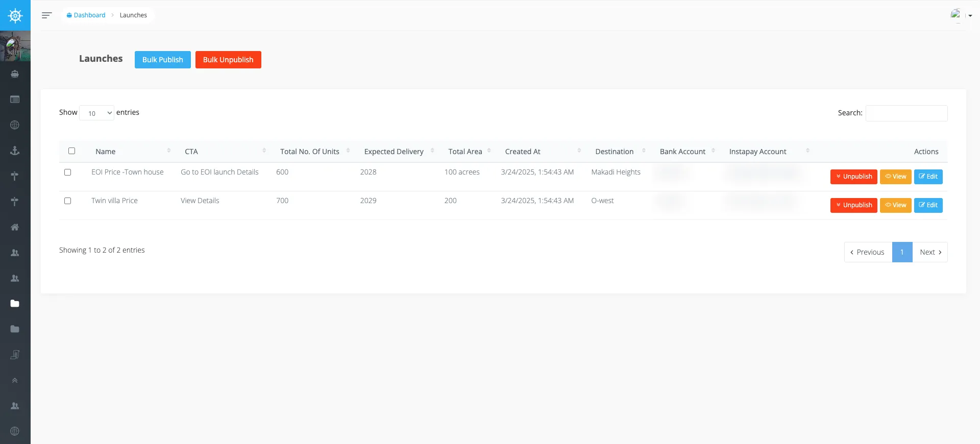Open the home icon in the sidebar
980x444 pixels.
tap(15, 227)
